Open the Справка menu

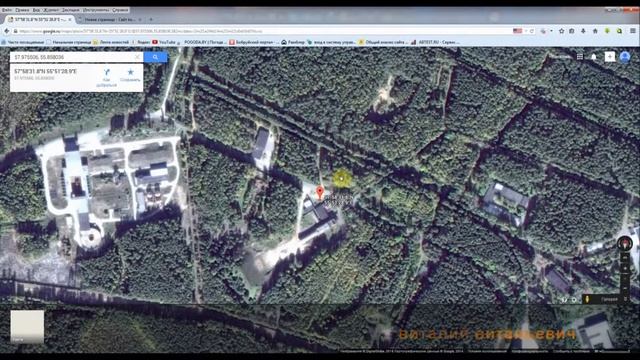[x=120, y=10]
